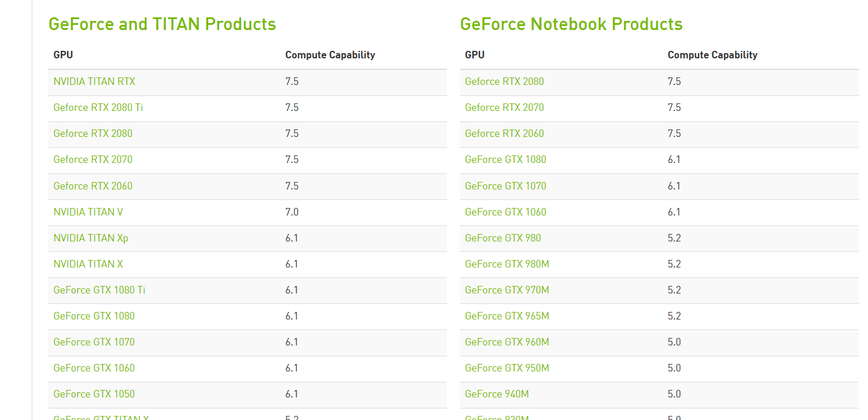This screenshot has height=420, width=868.
Task: Click Geforce RTX 2060 in Notebook Products table
Action: point(504,133)
